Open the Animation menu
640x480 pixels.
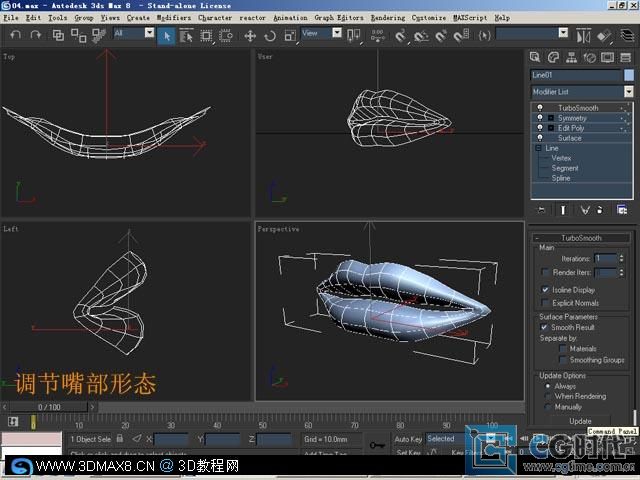coord(290,18)
